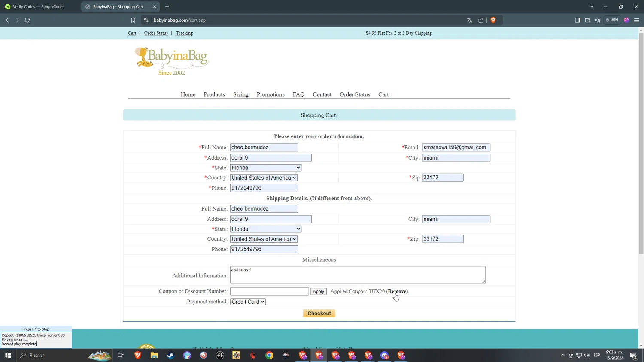The image size is (644, 362).
Task: Show hidden system tray icons chevron
Action: pos(563,355)
